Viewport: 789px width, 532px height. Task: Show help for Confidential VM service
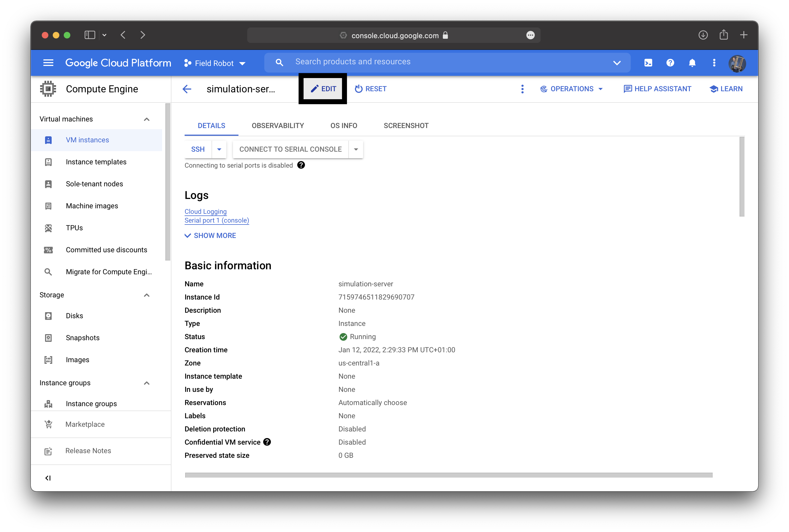coord(267,442)
